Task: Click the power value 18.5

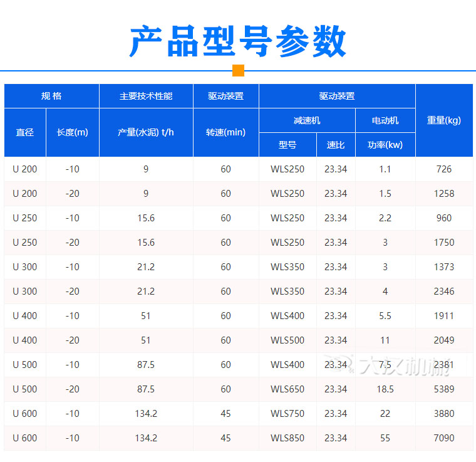Action: pos(385,389)
